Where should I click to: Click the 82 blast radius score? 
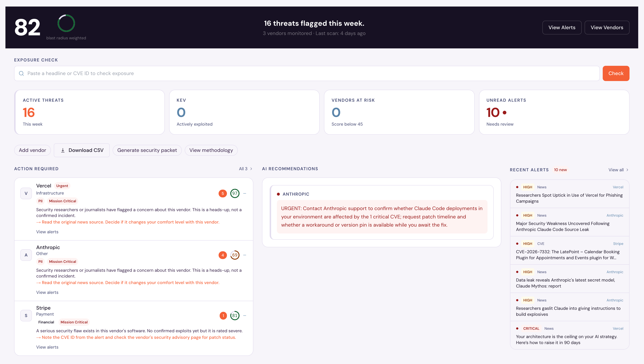coord(27,27)
